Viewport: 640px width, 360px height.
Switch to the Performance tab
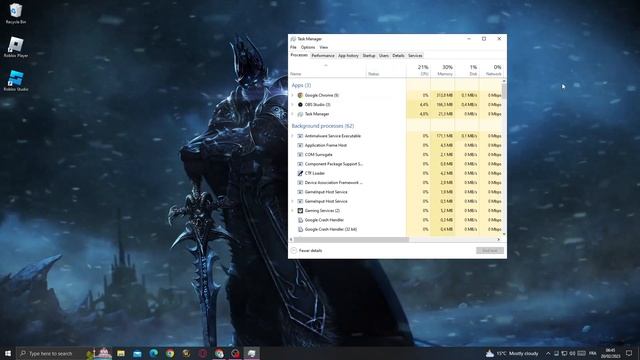[x=323, y=56]
